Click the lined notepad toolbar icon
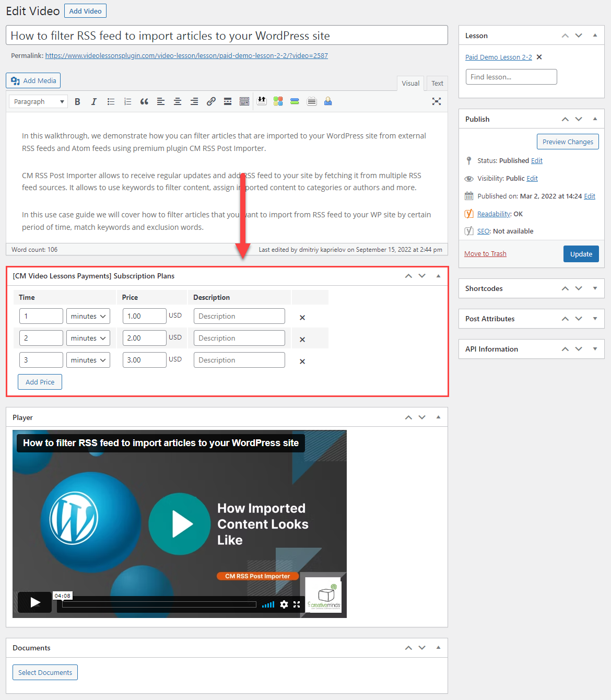The image size is (611, 700). (312, 101)
